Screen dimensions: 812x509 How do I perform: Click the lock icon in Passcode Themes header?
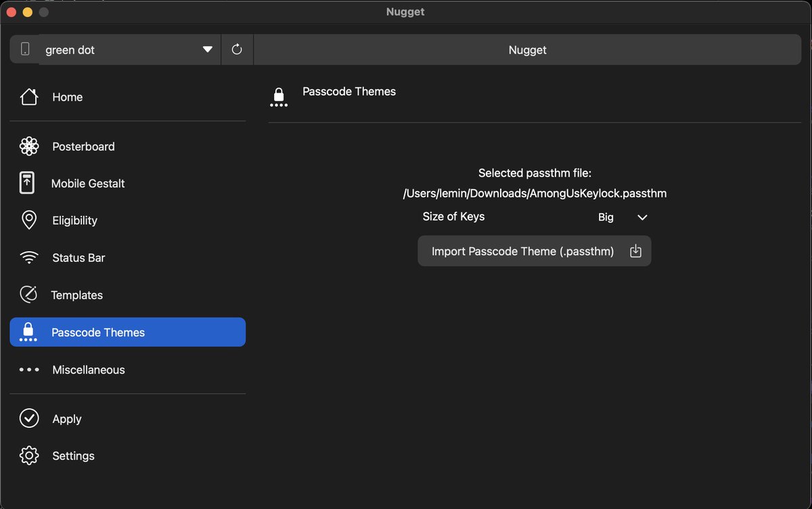[x=279, y=97]
